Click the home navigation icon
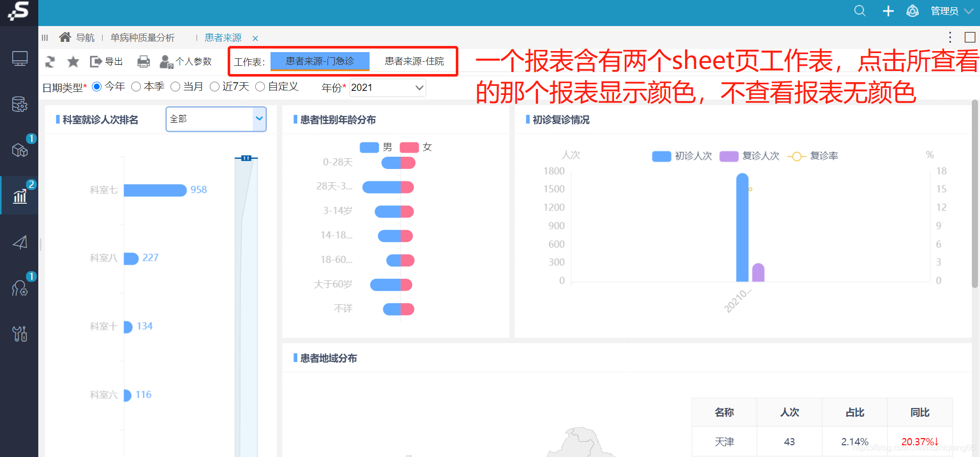Image resolution: width=980 pixels, height=457 pixels. [65, 37]
